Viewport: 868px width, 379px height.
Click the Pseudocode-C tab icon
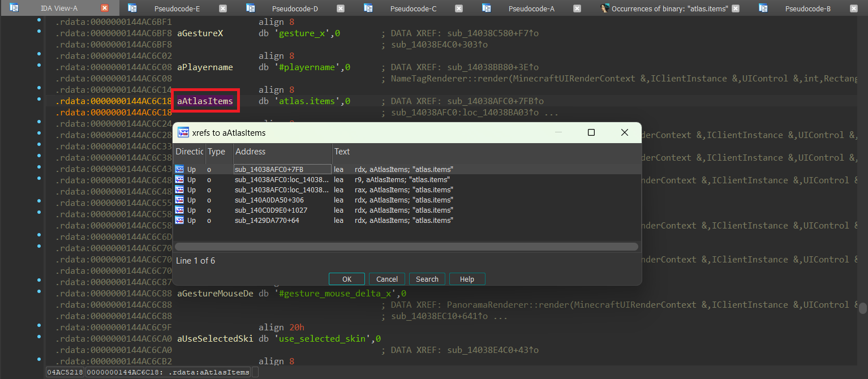pyautogui.click(x=368, y=8)
